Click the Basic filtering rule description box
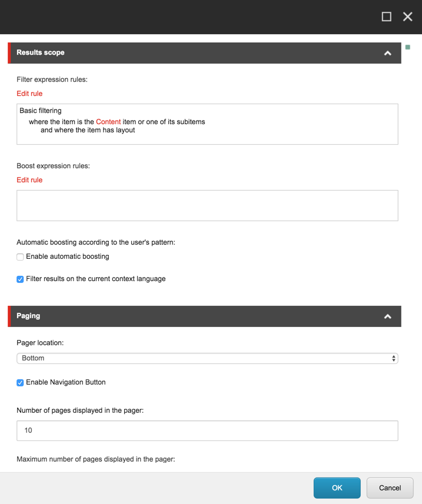The image size is (422, 504). click(207, 124)
